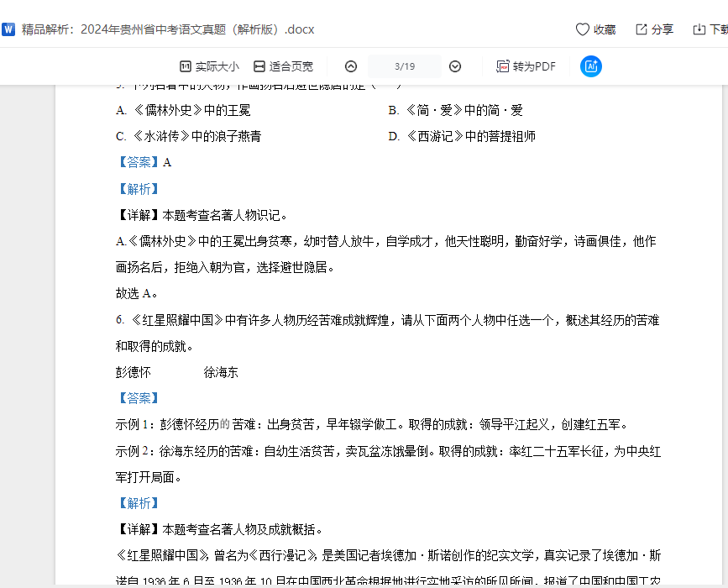728x588 pixels.
Task: Click the 分享 label
Action: coord(662,29)
